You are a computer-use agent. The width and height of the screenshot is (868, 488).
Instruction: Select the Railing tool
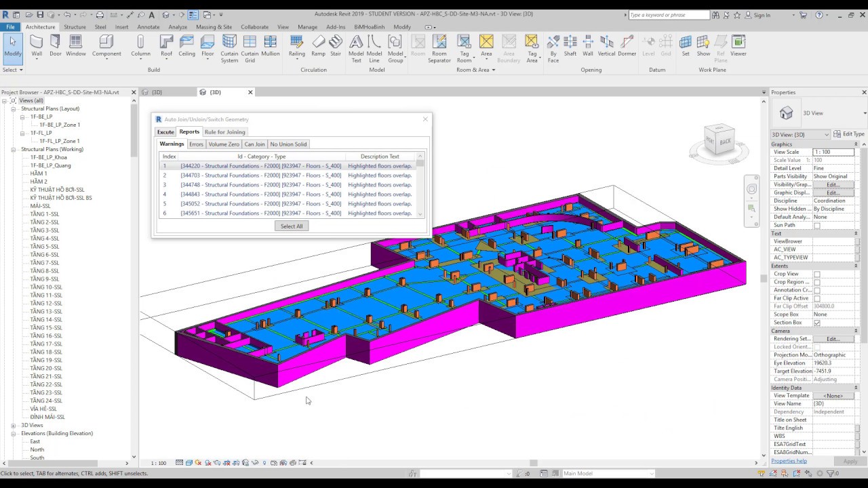tap(297, 46)
